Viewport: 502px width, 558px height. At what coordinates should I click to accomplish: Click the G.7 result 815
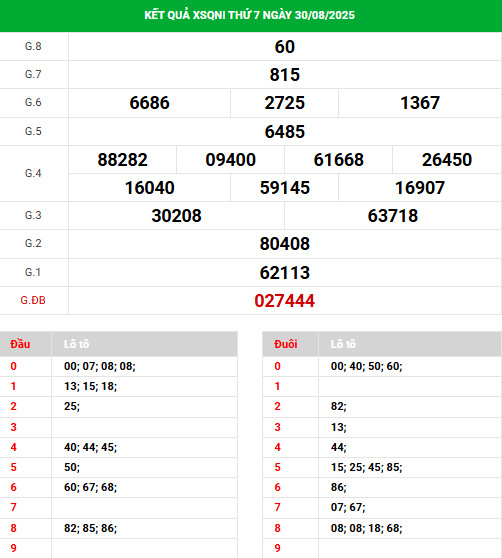click(285, 75)
